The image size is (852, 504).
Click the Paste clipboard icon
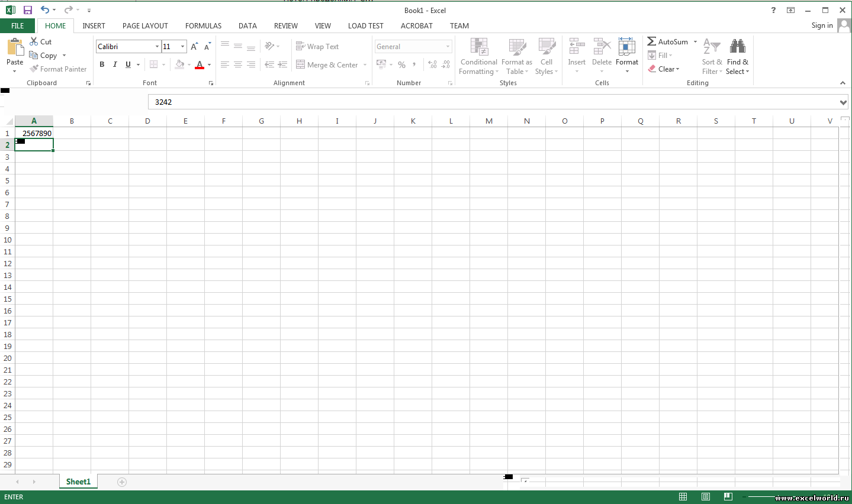(15, 47)
